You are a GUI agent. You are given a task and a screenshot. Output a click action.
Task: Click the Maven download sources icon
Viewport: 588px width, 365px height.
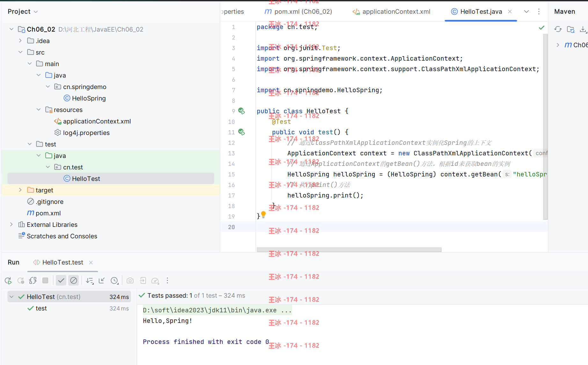point(583,29)
